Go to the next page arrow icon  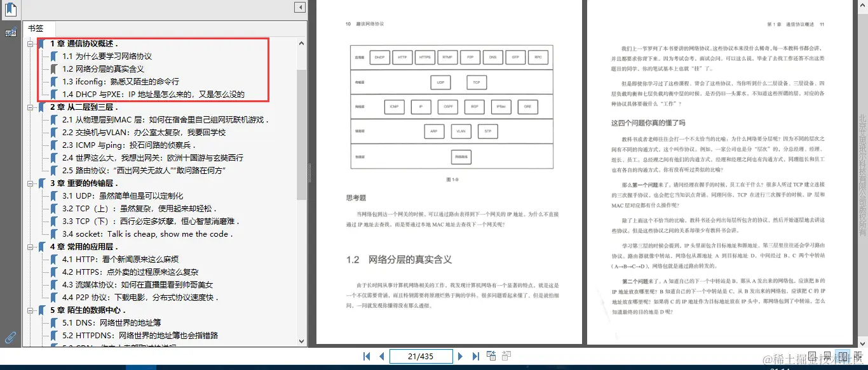click(x=461, y=356)
